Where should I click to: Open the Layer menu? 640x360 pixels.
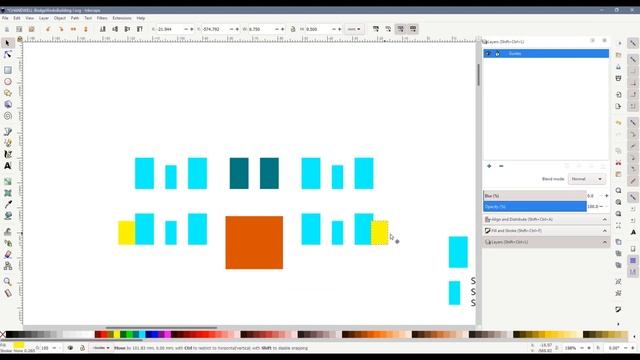[44, 18]
